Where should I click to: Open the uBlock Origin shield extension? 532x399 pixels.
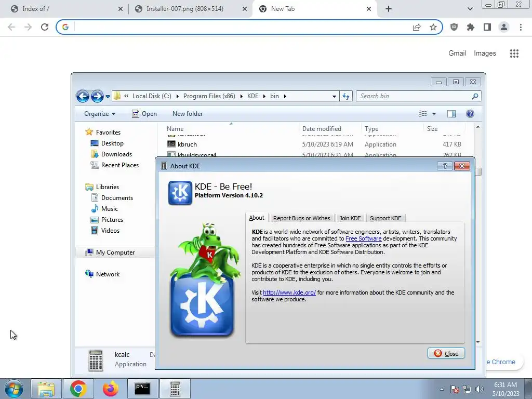[x=454, y=27]
